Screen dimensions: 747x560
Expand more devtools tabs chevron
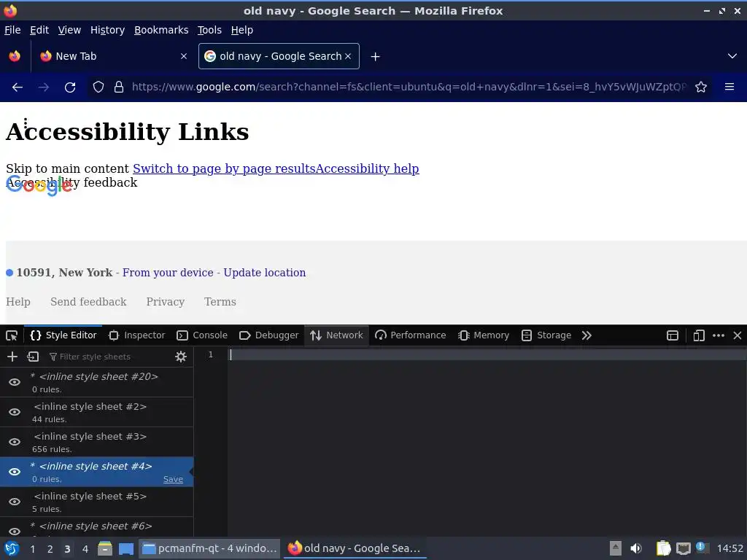click(587, 335)
